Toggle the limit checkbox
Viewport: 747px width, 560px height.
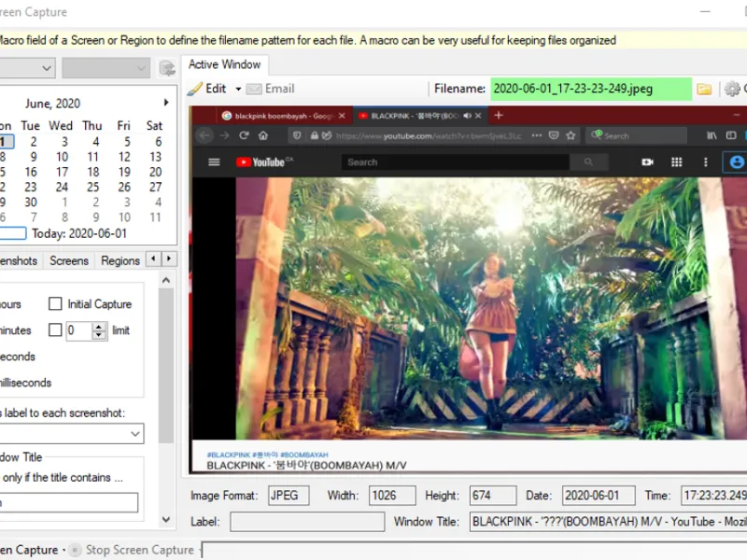[55, 330]
